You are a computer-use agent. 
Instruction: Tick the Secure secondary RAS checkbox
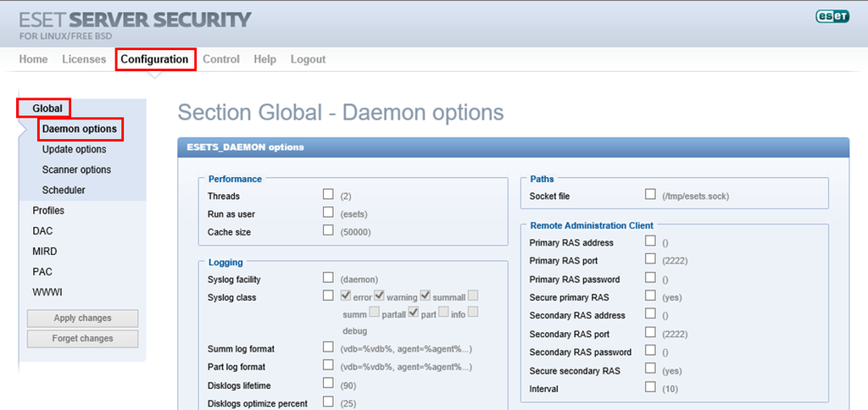pyautogui.click(x=650, y=368)
